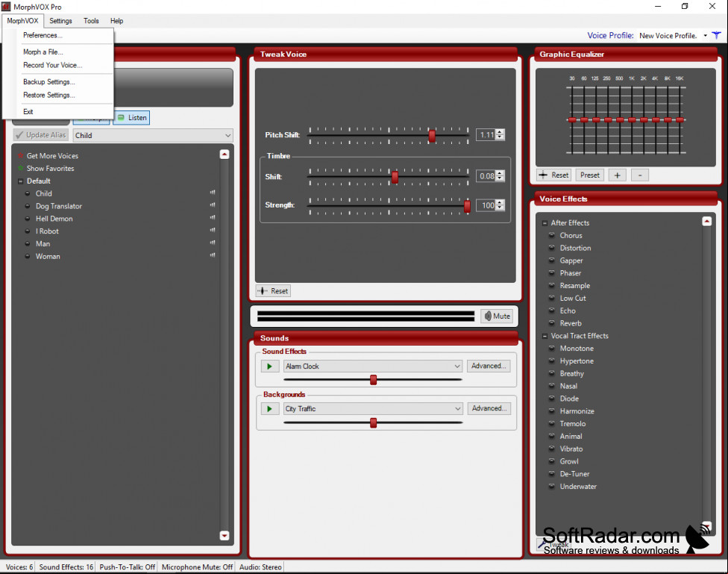Play the City Traffic background
This screenshot has height=574, width=728.
(269, 409)
